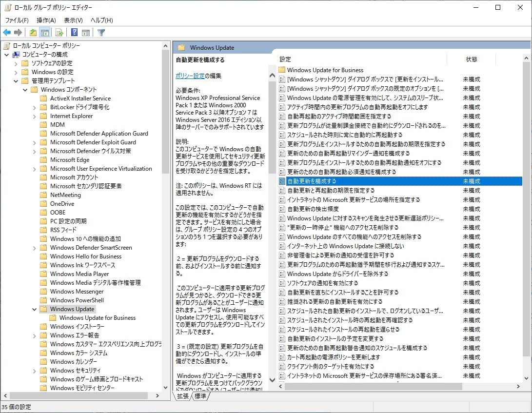The image size is (532, 413).
Task: Click the ポリシー設定 link
Action: [x=190, y=76]
